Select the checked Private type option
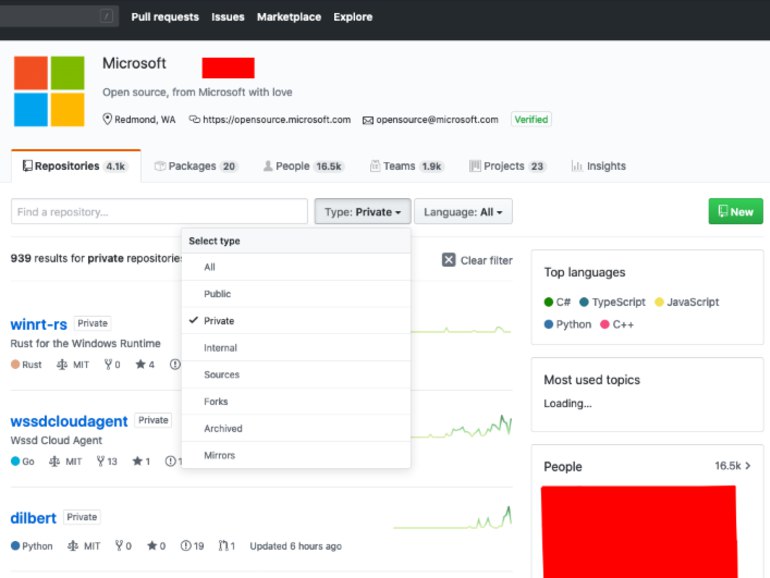This screenshot has width=770, height=578. coord(296,321)
